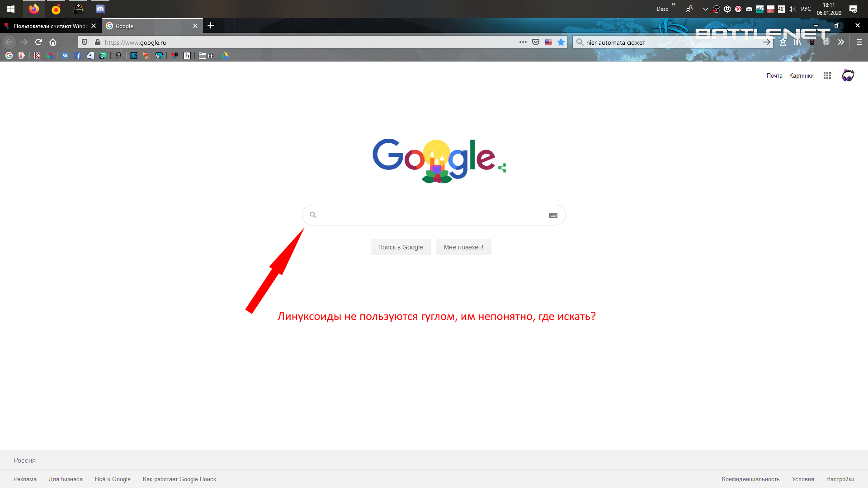This screenshot has height=488, width=868.
Task: Open the Yandex bookmark in the bookmarks bar
Action: click(21, 56)
